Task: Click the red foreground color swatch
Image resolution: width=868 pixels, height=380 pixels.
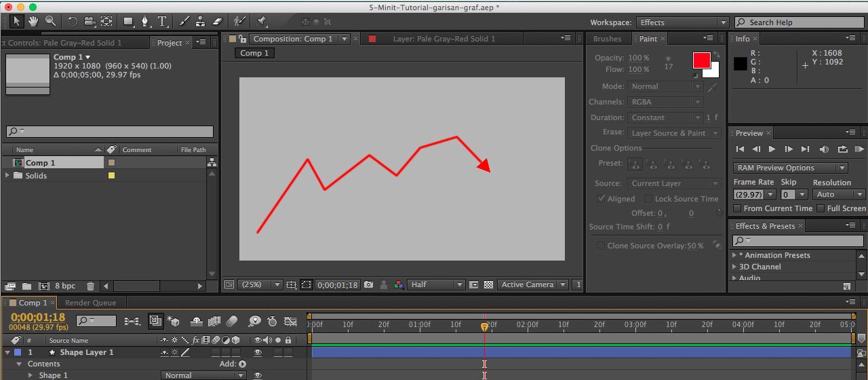Action: 701,60
